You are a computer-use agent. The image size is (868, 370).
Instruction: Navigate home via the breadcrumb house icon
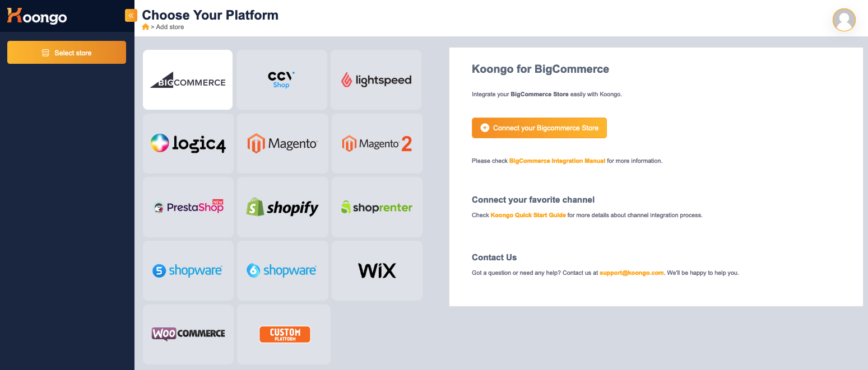pyautogui.click(x=145, y=26)
